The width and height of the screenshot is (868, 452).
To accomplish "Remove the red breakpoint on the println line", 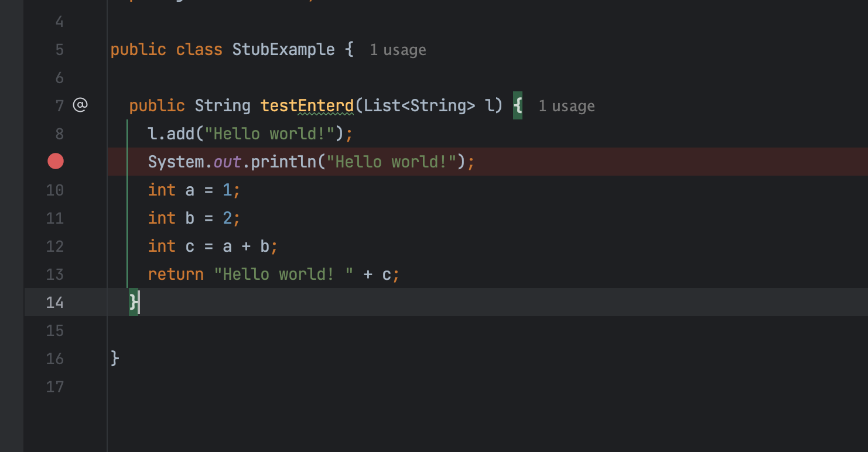I will [x=56, y=161].
